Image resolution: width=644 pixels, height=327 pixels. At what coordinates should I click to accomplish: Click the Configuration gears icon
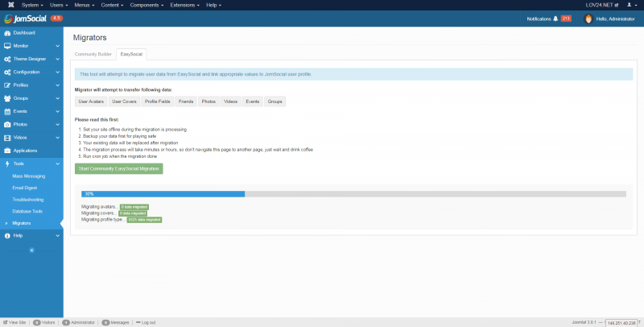[x=7, y=72]
